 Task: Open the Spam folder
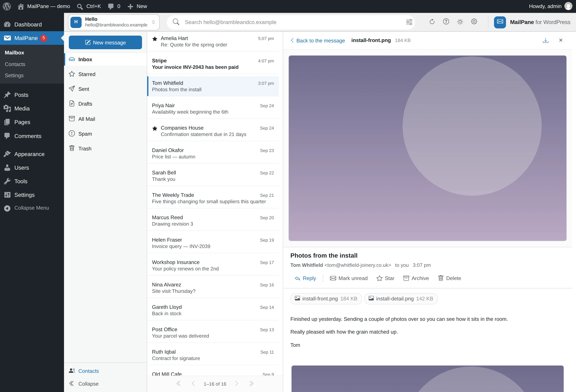(106, 134)
